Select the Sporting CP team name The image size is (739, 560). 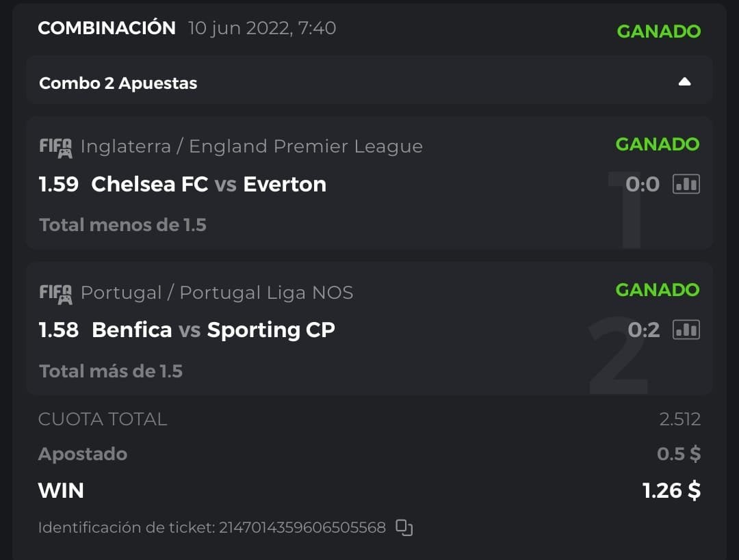pos(271,330)
